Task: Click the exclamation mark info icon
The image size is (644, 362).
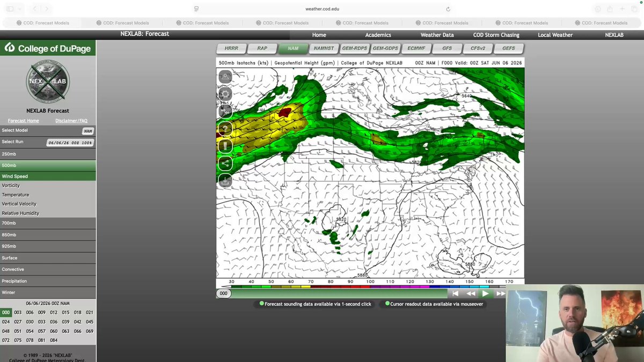Action: [225, 146]
